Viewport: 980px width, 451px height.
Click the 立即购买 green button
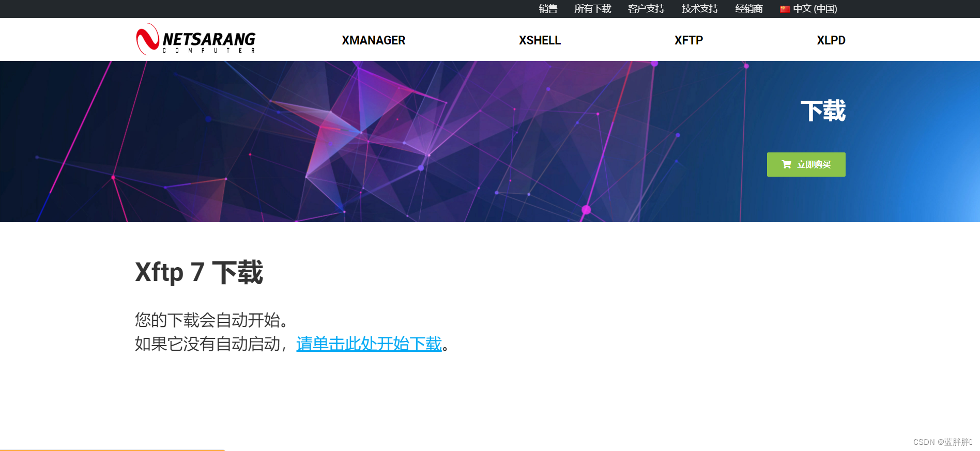click(806, 164)
